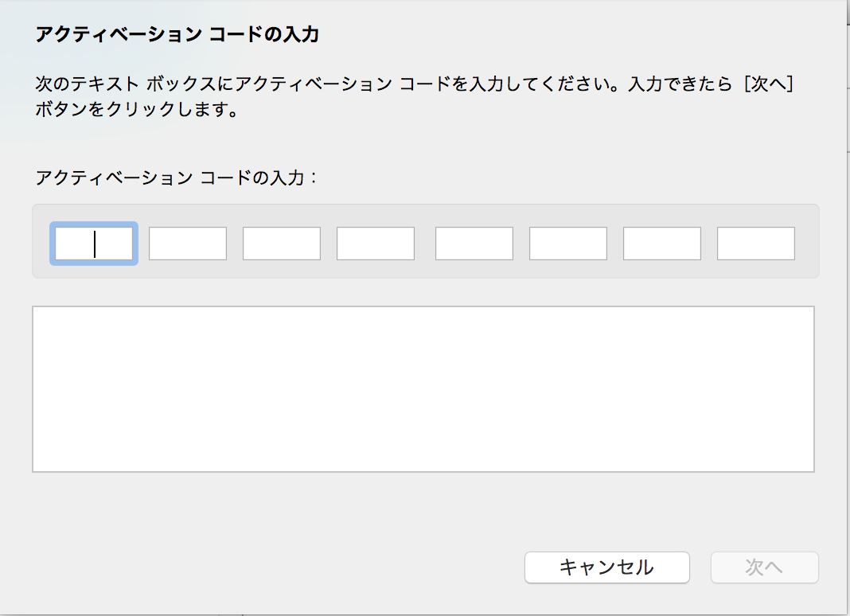The image size is (850, 616).
Task: Click the seventh activation code box
Action: (662, 244)
